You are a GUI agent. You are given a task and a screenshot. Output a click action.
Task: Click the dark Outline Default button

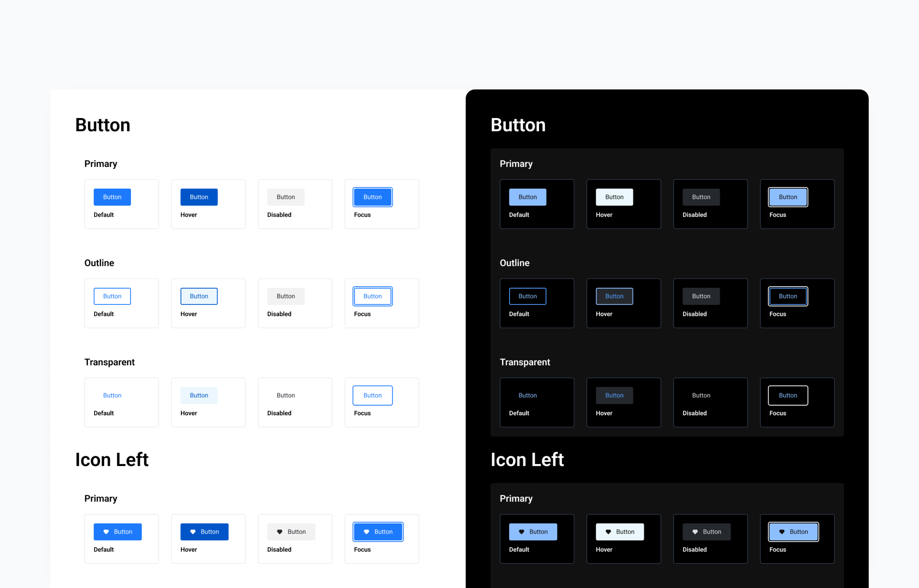pyautogui.click(x=527, y=296)
